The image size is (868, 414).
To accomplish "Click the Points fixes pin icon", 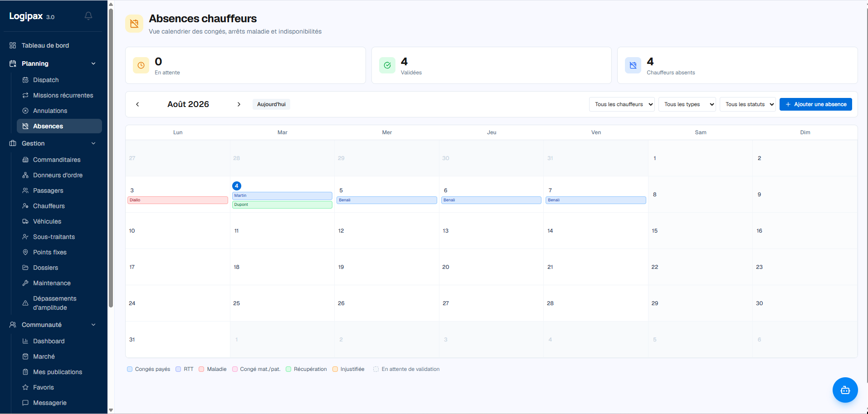I will coord(25,252).
